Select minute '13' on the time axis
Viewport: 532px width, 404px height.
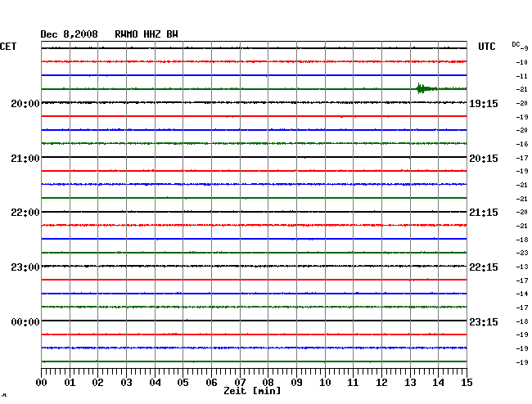410,383
